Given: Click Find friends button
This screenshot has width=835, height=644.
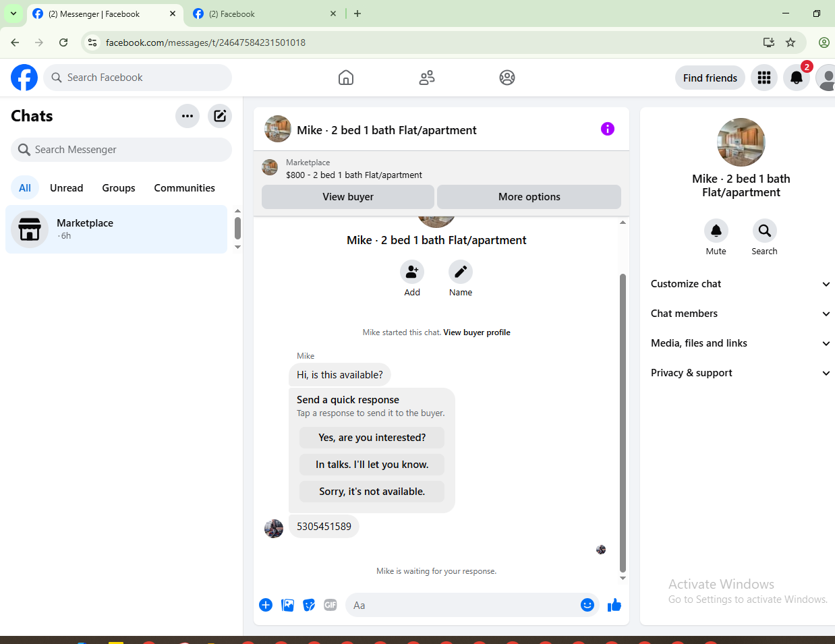Looking at the screenshot, I should 710,78.
